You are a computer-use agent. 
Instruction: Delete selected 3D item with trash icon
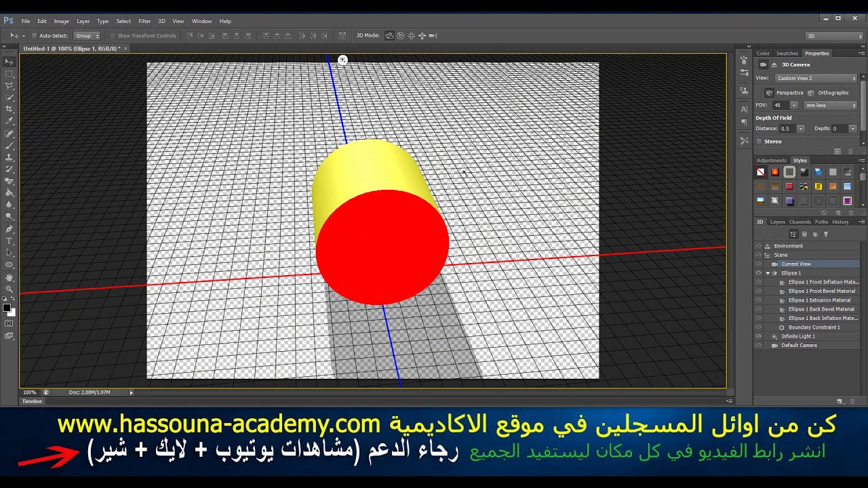[x=852, y=401]
